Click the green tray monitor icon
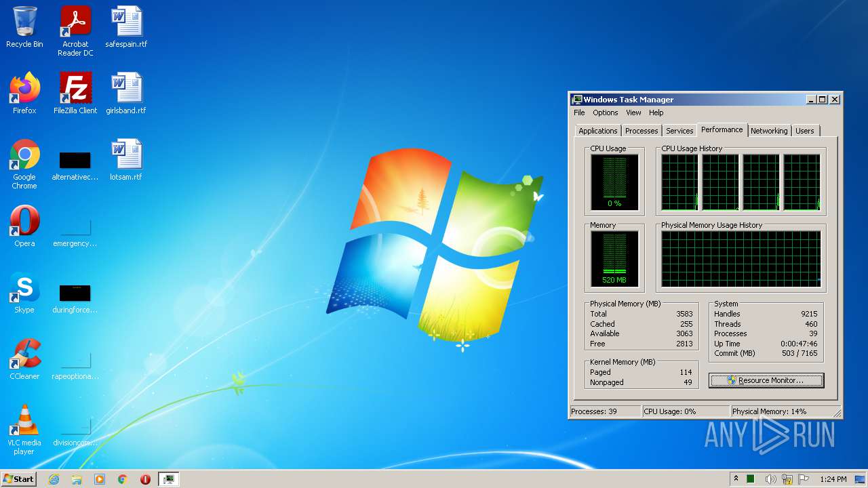 751,479
